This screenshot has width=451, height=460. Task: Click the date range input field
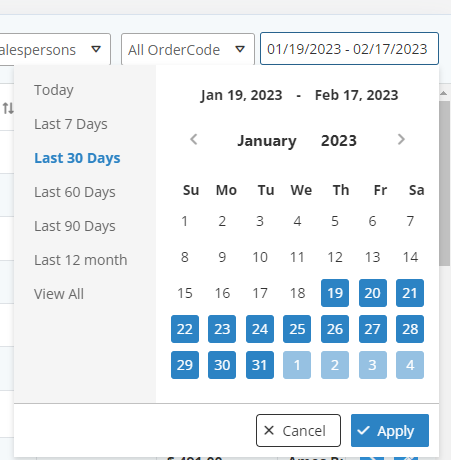349,49
